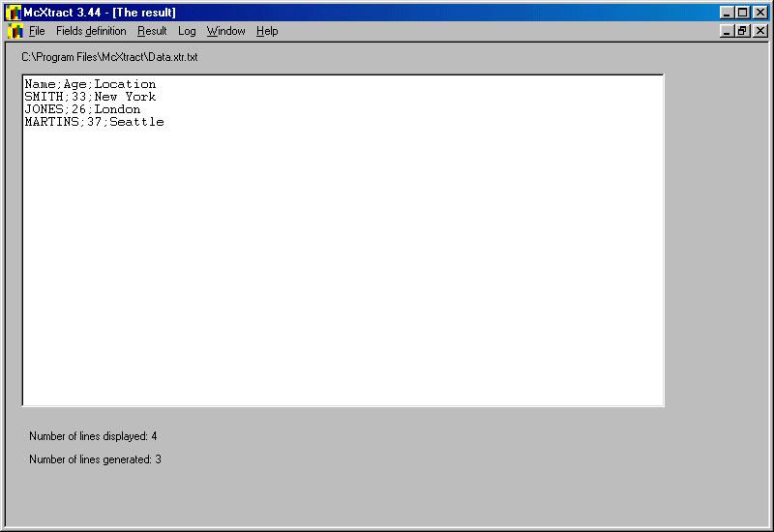Open the Help menu
Image resolution: width=774 pixels, height=532 pixels.
(267, 31)
